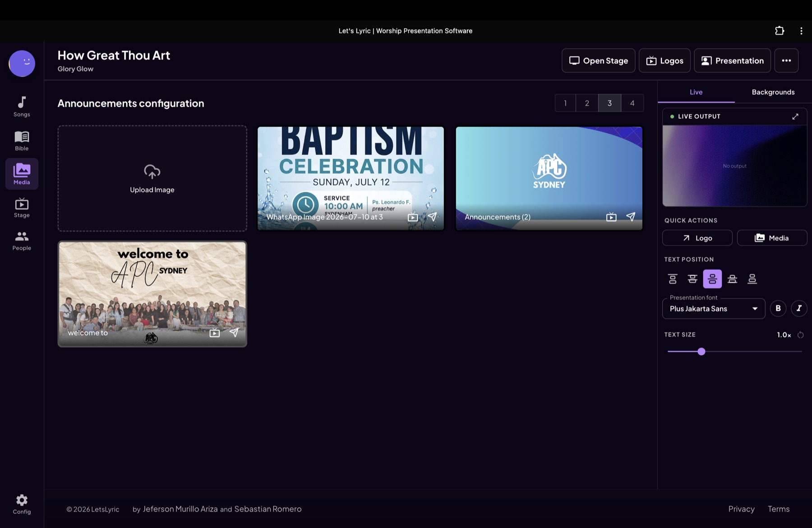Open the more options ellipsis button
Screen dimensions: 812x528
tap(786, 60)
